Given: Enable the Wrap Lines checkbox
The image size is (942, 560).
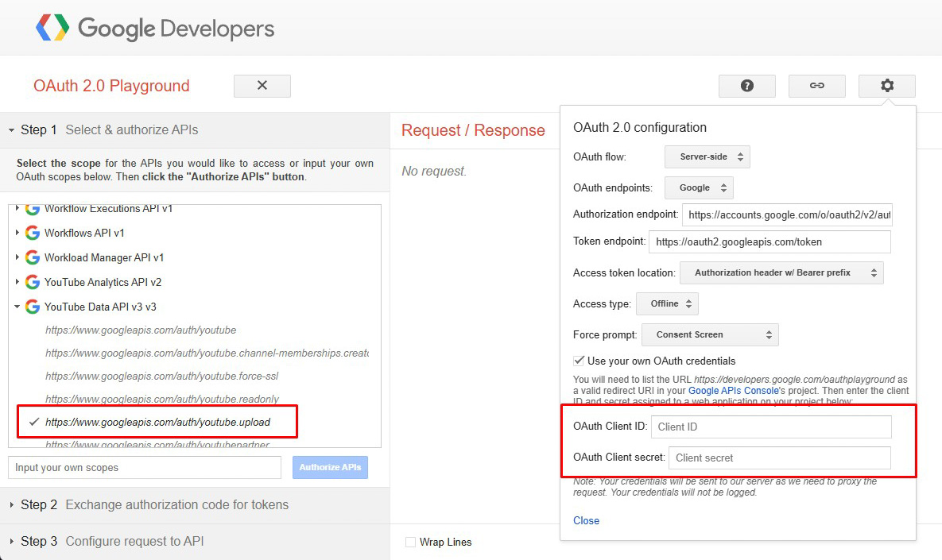Looking at the screenshot, I should (410, 542).
